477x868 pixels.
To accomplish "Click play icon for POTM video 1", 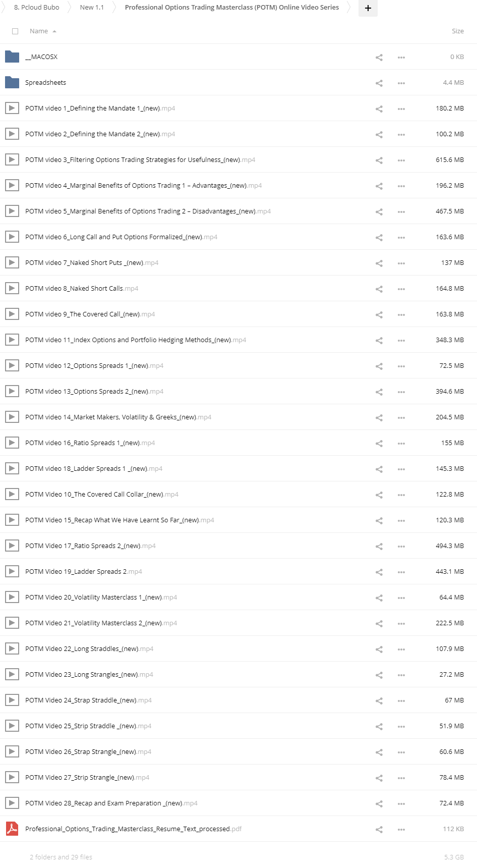I will [x=12, y=108].
